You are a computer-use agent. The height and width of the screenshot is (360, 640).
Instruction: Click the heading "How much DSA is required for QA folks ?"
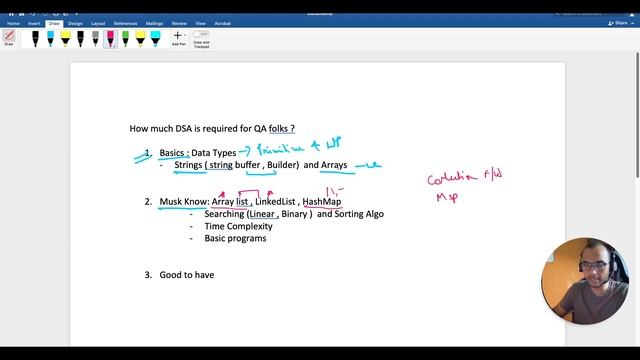tap(212, 129)
